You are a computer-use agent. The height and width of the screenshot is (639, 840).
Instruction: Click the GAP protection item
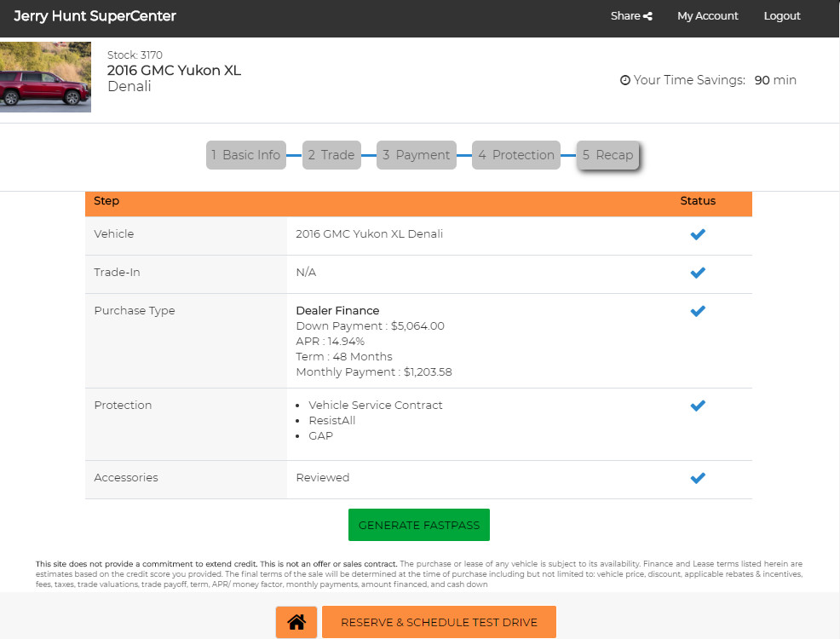(321, 436)
